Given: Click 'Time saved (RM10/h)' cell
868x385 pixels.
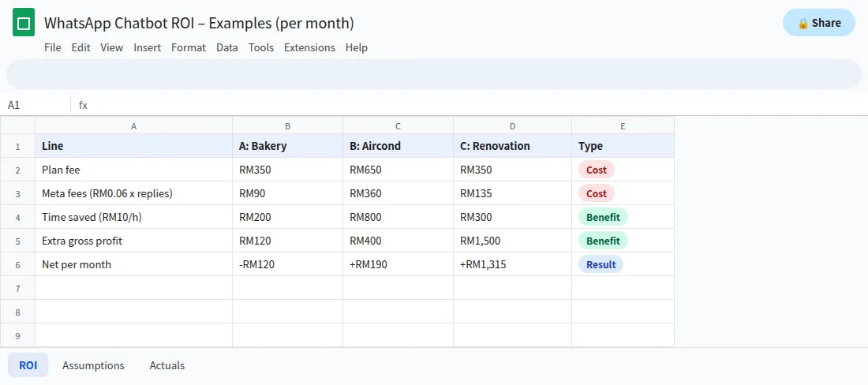Looking at the screenshot, I should (x=133, y=218).
